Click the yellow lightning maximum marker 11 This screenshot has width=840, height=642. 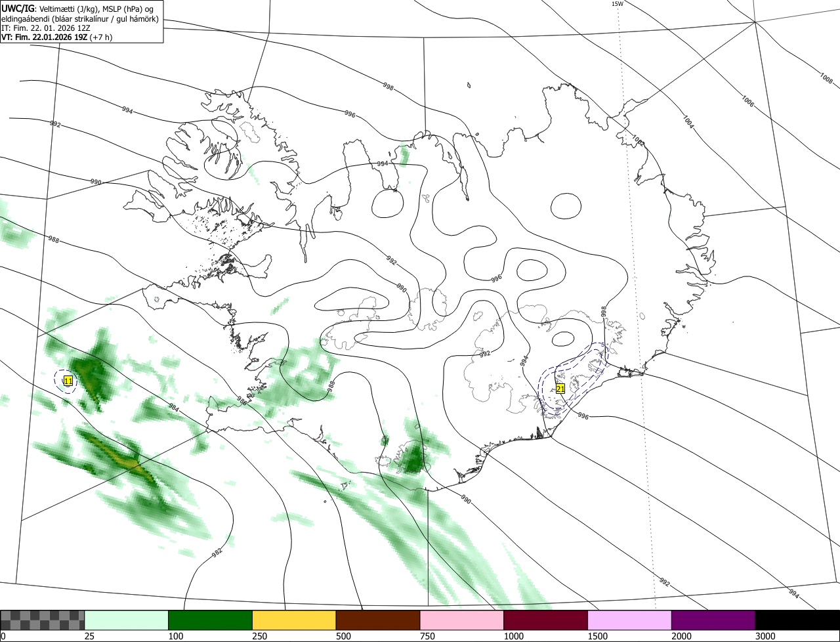click(x=68, y=381)
